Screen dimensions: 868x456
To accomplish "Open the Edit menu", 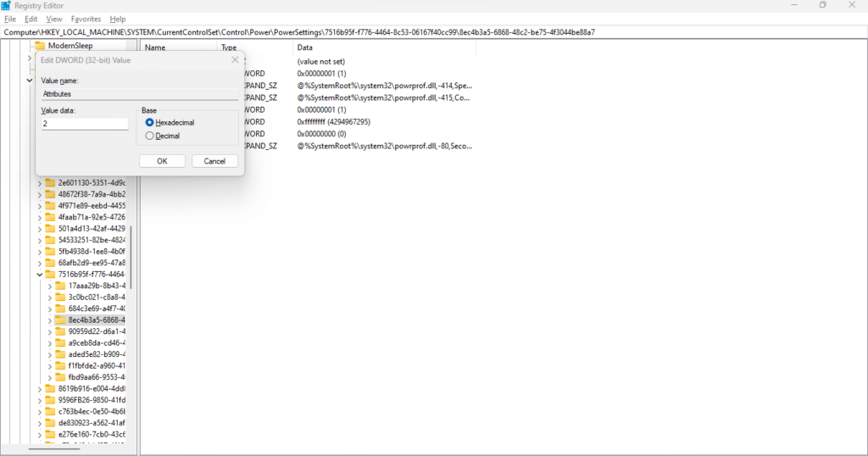I will (31, 19).
